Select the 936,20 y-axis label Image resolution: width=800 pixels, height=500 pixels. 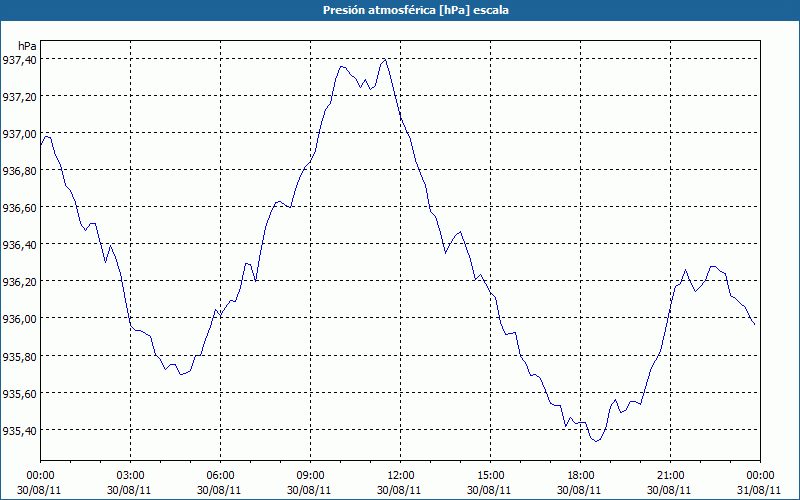coord(20,282)
